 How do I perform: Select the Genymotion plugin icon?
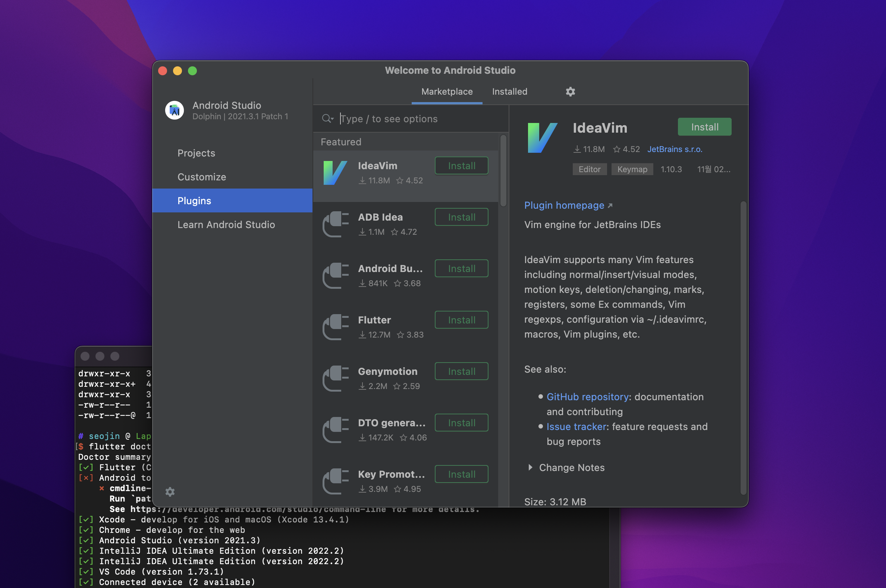[336, 378]
